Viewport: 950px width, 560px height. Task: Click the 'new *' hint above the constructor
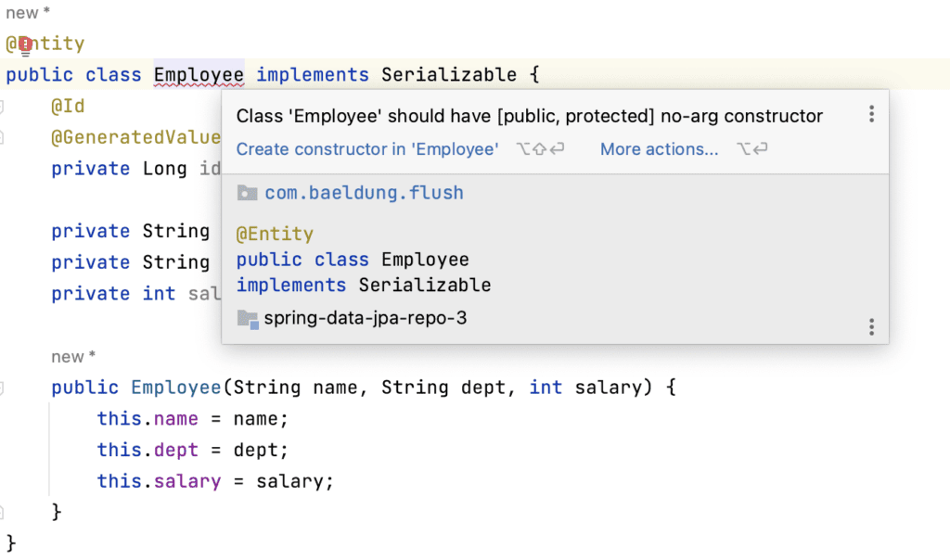coord(73,357)
